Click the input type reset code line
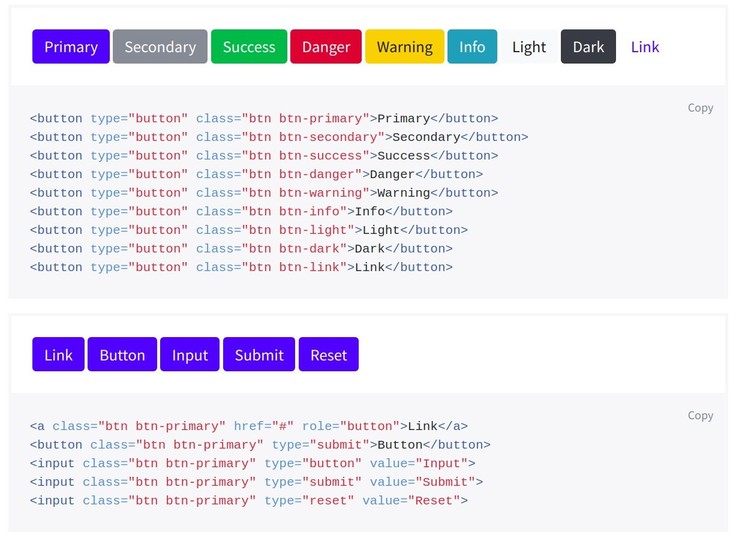This screenshot has height=538, width=736. [248, 501]
